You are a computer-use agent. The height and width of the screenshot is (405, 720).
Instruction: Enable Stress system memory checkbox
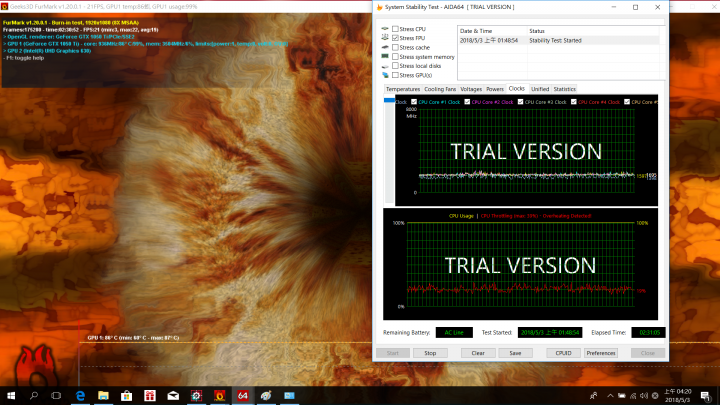pyautogui.click(x=395, y=56)
